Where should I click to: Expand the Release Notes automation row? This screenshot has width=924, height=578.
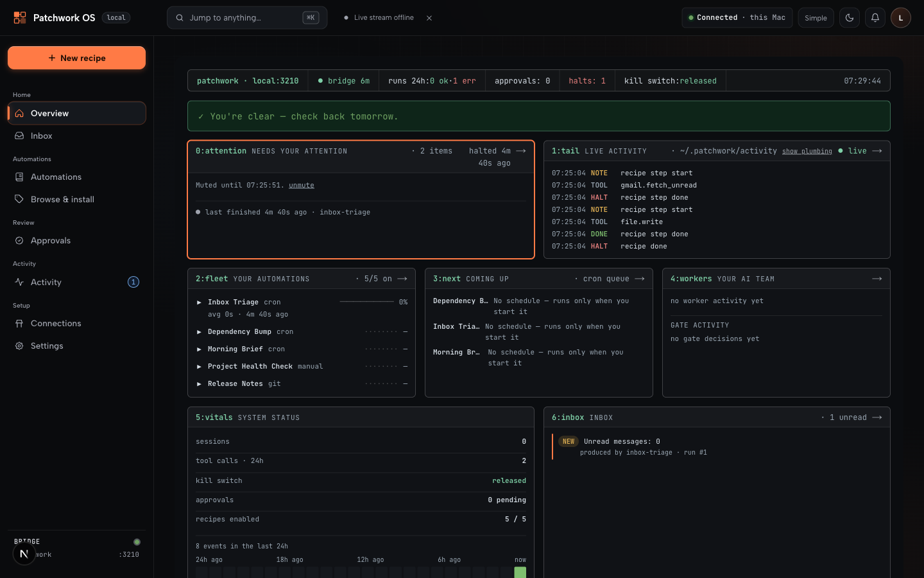point(302,384)
